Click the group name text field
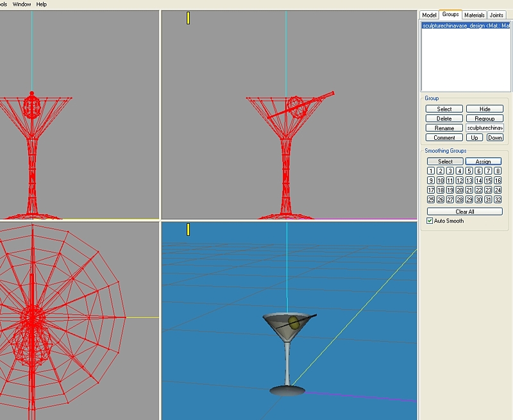Image resolution: width=513 pixels, height=420 pixels. coord(485,128)
